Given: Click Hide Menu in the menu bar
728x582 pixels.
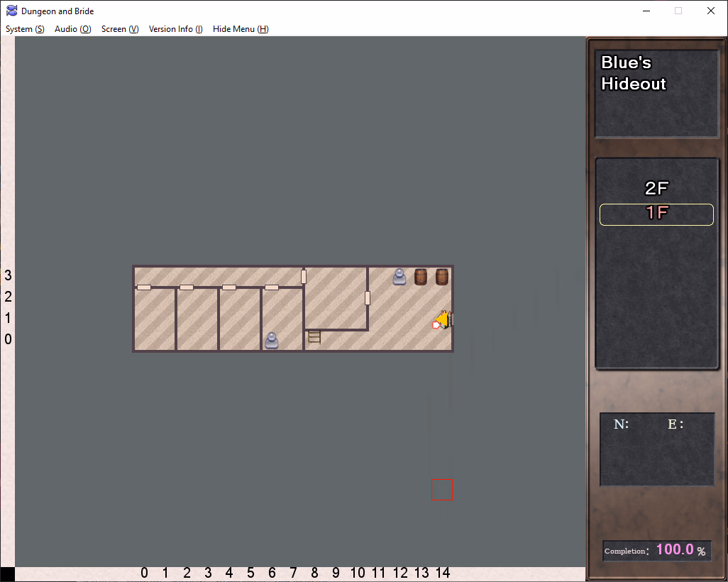Looking at the screenshot, I should pos(241,29).
